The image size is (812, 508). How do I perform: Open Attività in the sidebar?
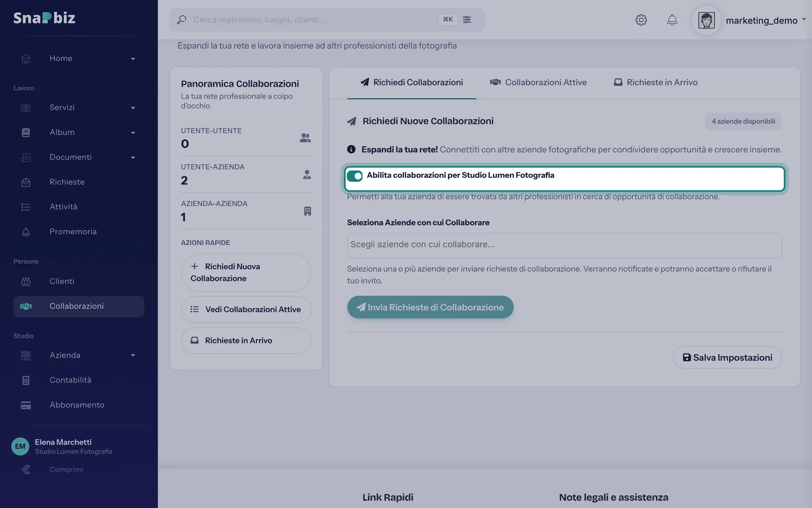coord(79,207)
